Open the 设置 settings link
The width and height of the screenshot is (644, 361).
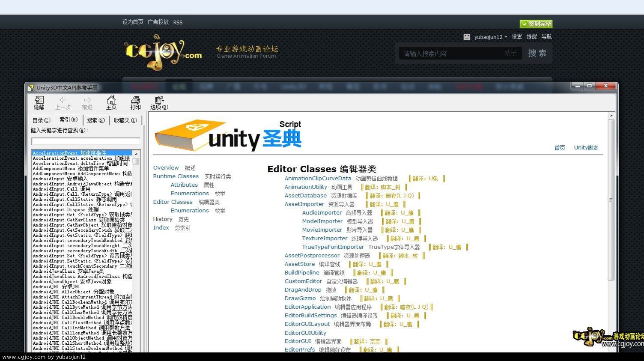517,37
